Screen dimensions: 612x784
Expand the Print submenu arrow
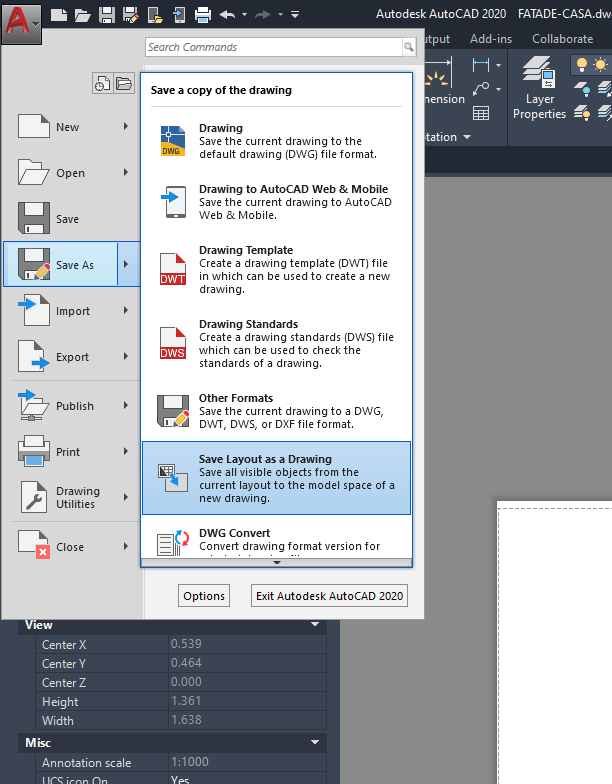pyautogui.click(x=126, y=452)
